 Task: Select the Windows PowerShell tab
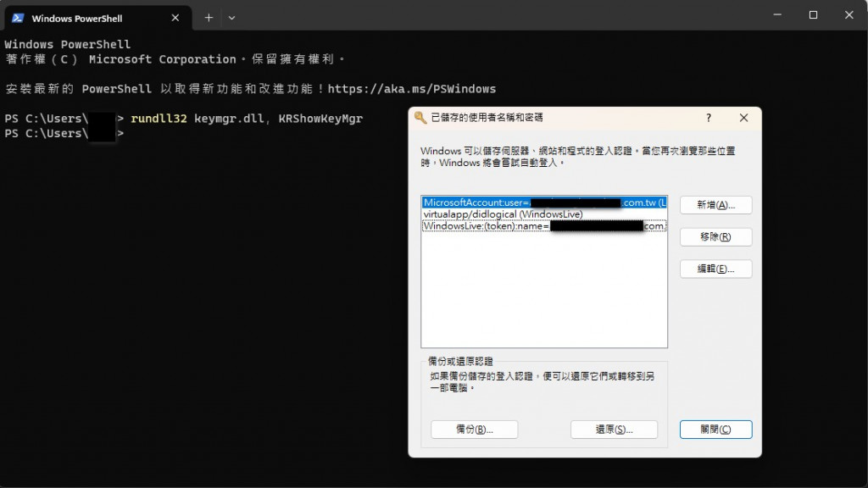click(98, 19)
